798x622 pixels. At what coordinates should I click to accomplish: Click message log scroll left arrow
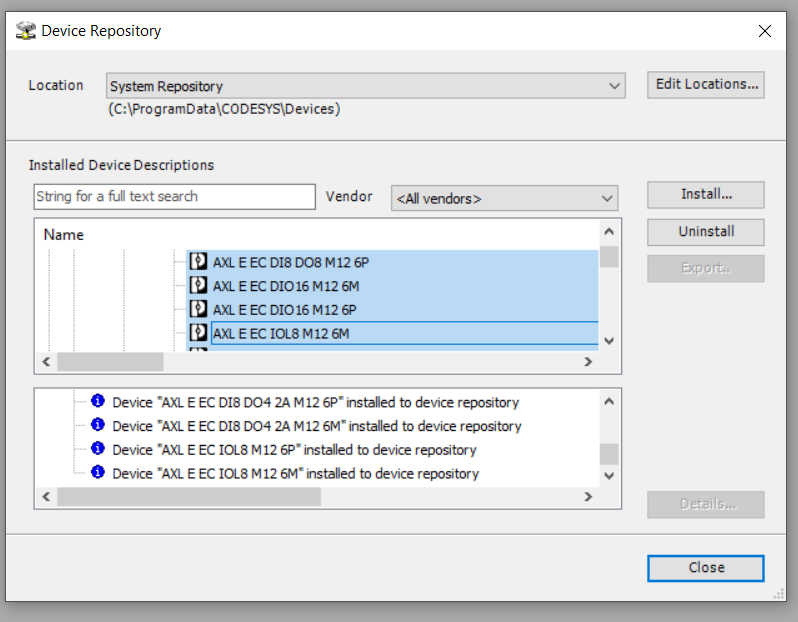tap(46, 496)
